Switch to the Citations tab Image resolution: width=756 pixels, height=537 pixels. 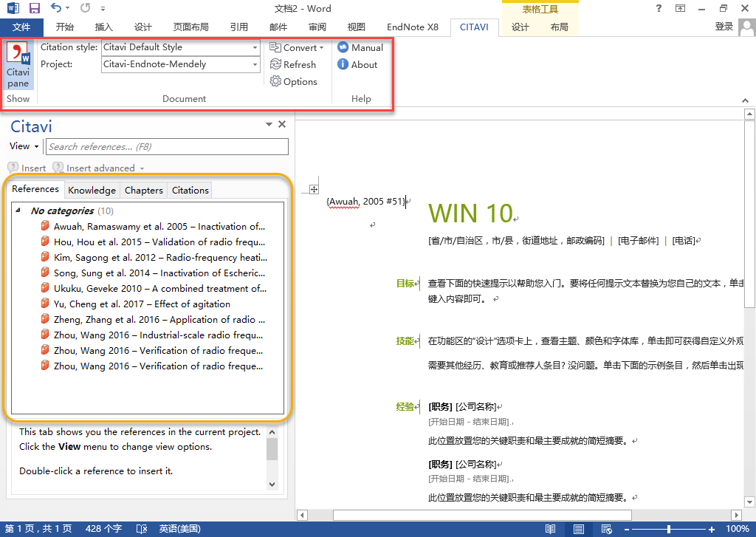click(189, 190)
